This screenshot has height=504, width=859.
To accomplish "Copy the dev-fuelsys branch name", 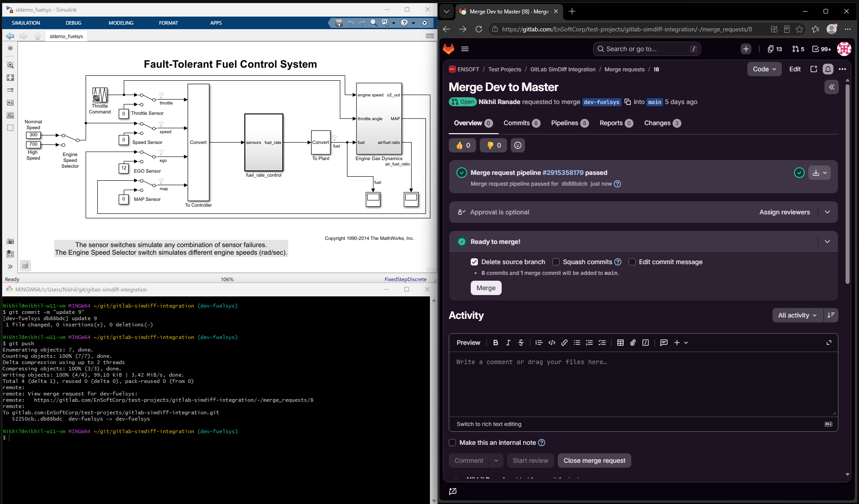I will point(628,102).
